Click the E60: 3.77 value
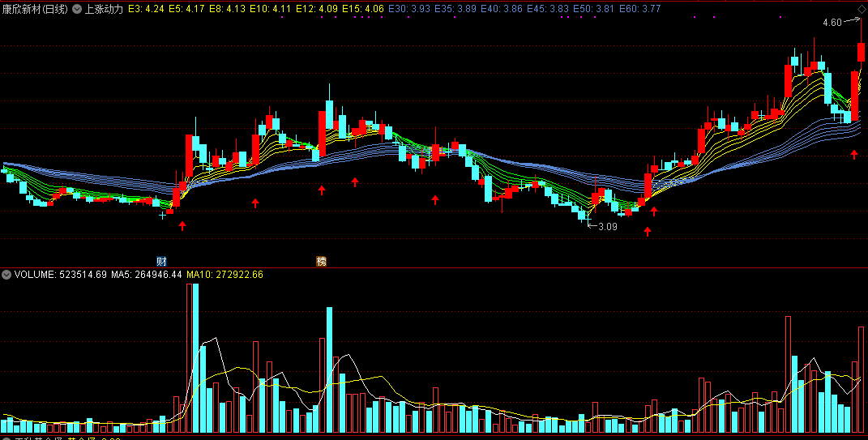The image size is (868, 440). pos(640,10)
